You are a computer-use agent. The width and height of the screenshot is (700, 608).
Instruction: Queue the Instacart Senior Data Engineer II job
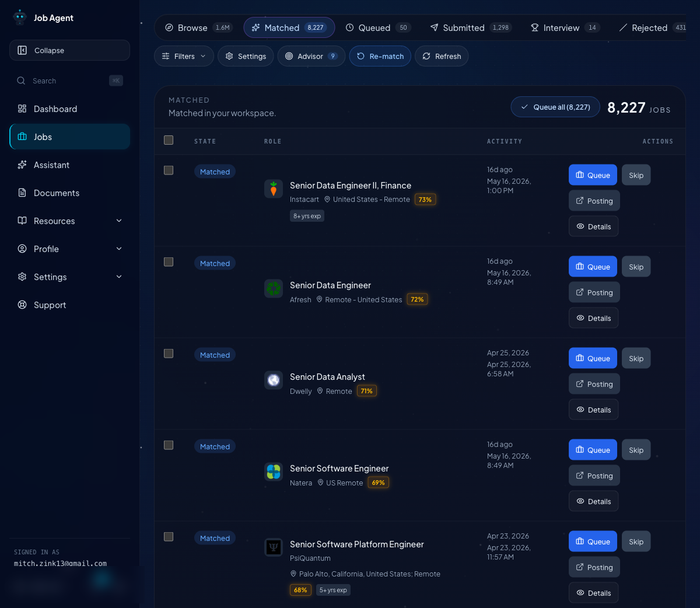[593, 175]
